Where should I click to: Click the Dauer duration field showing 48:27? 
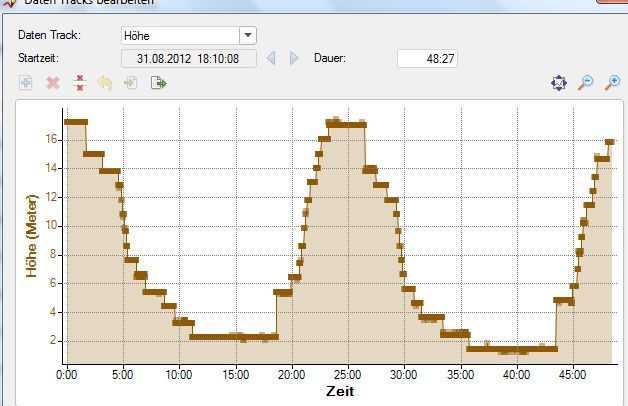[x=427, y=59]
